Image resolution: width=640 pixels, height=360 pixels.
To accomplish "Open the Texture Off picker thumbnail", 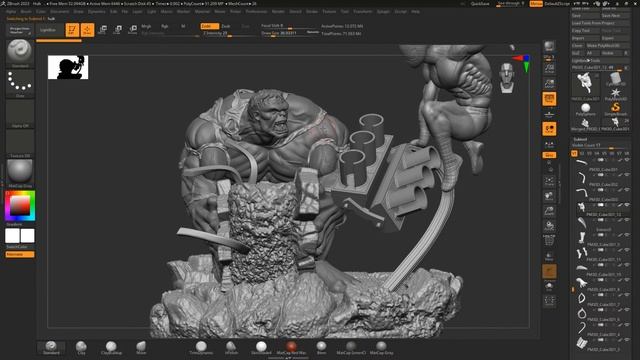I will click(x=20, y=144).
